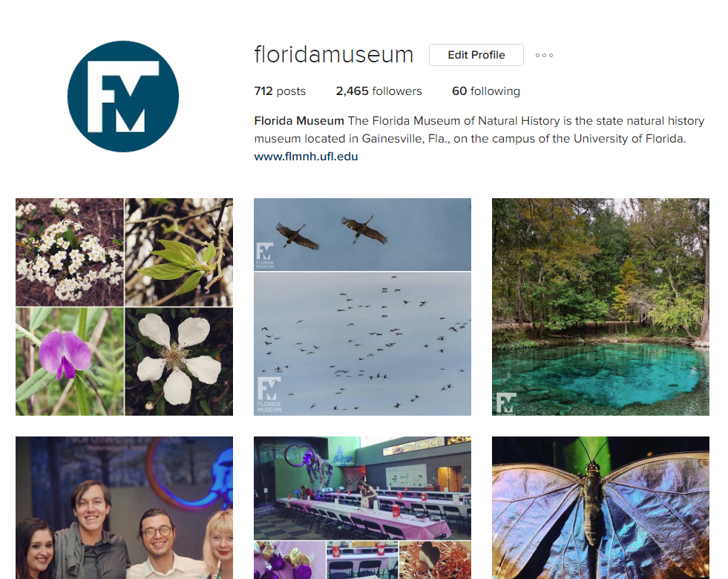View the 2,465 followers list
Image resolution: width=728 pixels, height=579 pixels.
pos(379,91)
